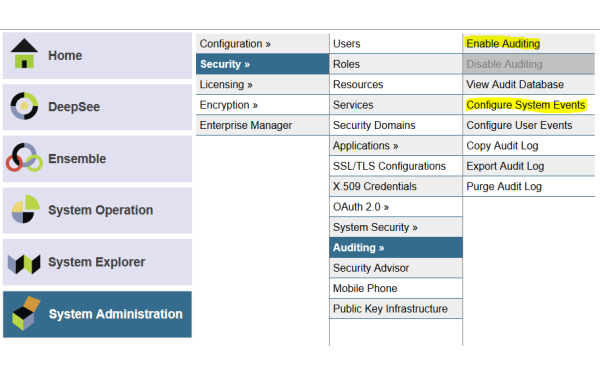Open Enterprise Manager

(x=262, y=125)
